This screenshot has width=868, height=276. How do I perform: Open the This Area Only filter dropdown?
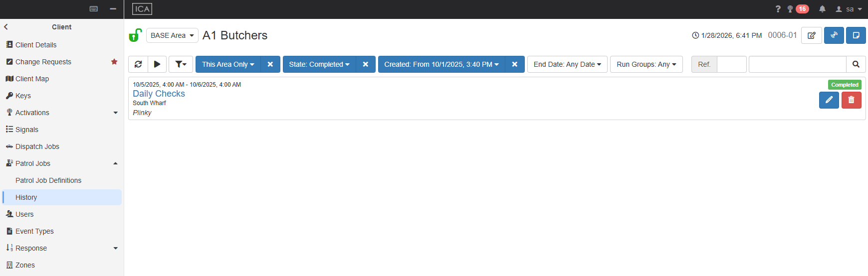[228, 64]
